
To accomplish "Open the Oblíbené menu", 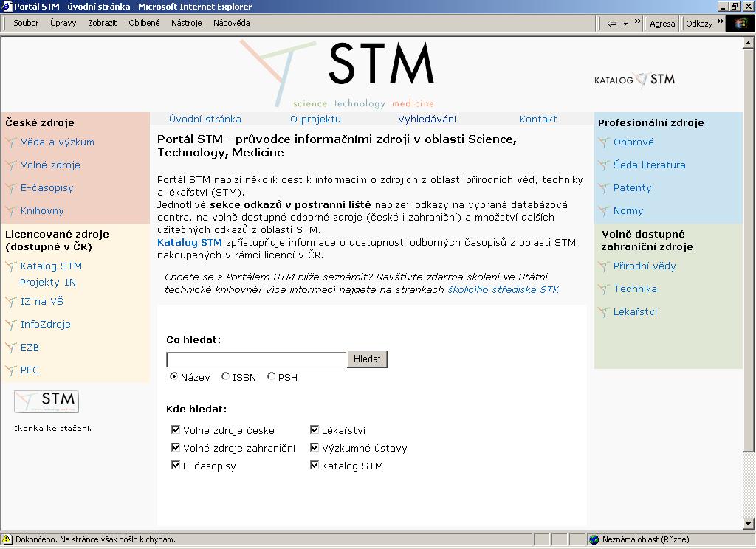I will 144,23.
